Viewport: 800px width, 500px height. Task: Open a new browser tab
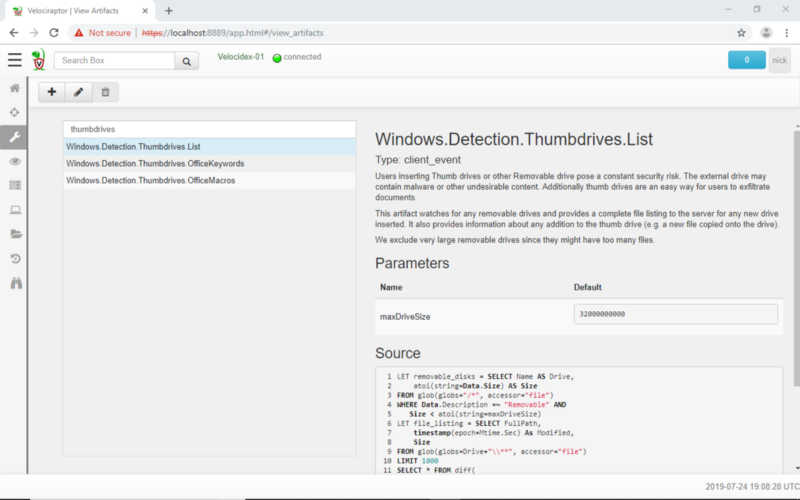[x=169, y=10]
